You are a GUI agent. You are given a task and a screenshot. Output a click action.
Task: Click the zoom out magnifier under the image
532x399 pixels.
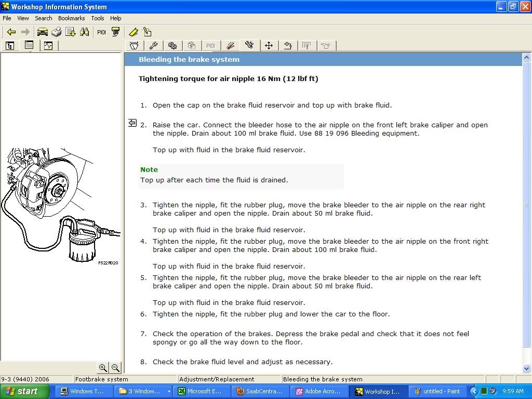click(115, 368)
